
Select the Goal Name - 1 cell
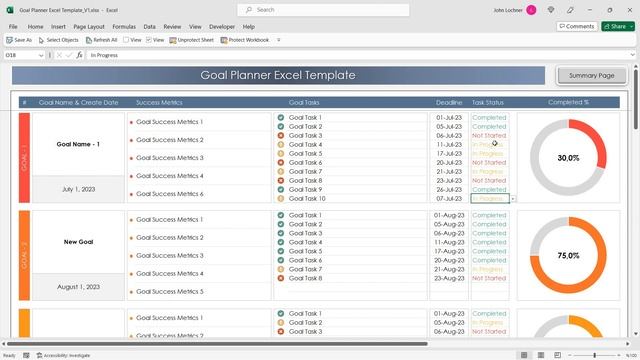pos(78,144)
